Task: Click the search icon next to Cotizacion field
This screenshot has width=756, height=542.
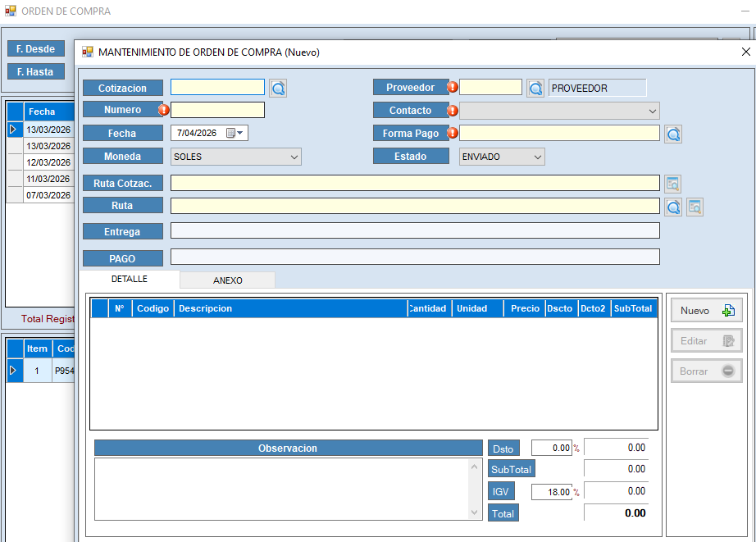Action: tap(279, 89)
